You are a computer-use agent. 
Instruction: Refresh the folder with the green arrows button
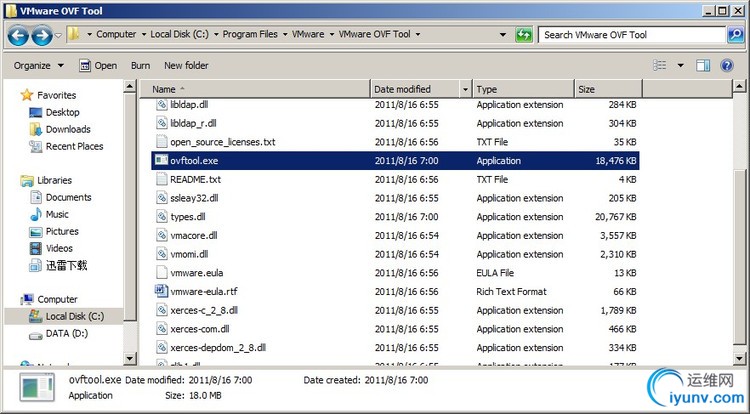pyautogui.click(x=524, y=35)
